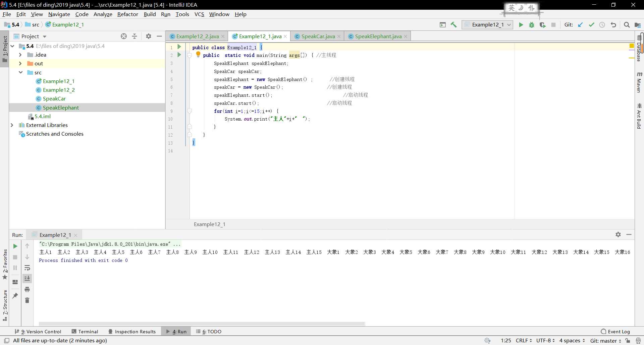The width and height of the screenshot is (644, 345).
Task: Open Version Control tool window
Action: pyautogui.click(x=38, y=332)
